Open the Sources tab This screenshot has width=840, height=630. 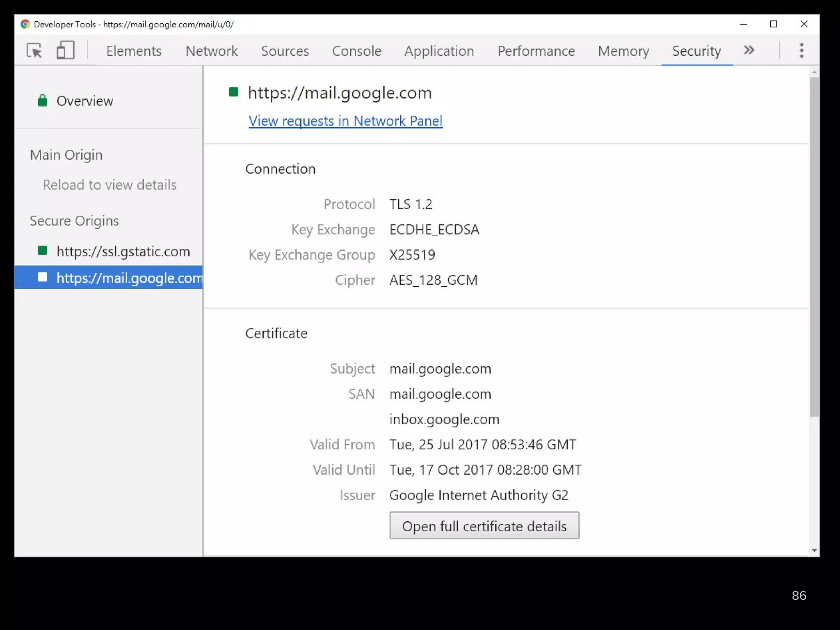(285, 51)
